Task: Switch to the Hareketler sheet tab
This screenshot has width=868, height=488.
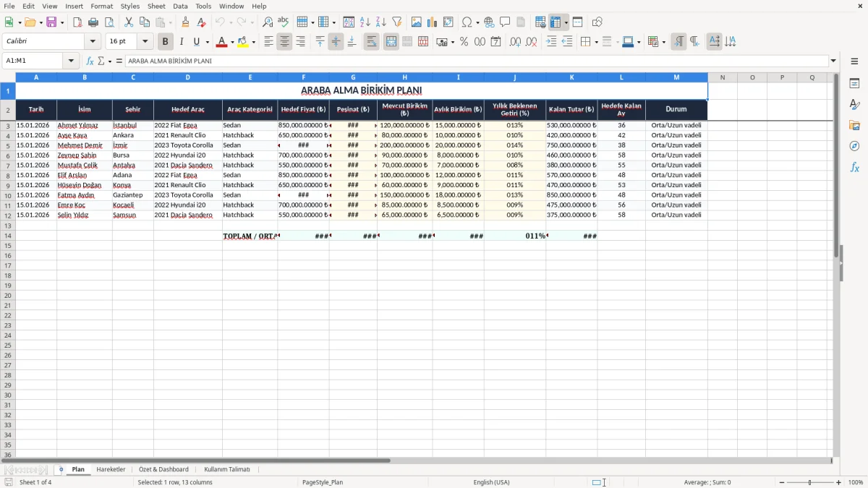Action: coord(111,469)
